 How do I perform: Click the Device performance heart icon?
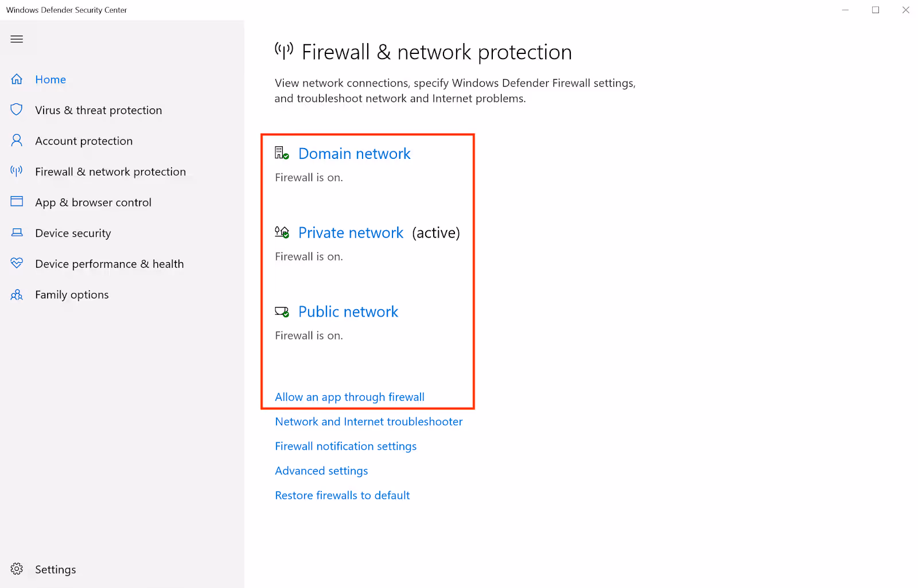coord(17,263)
